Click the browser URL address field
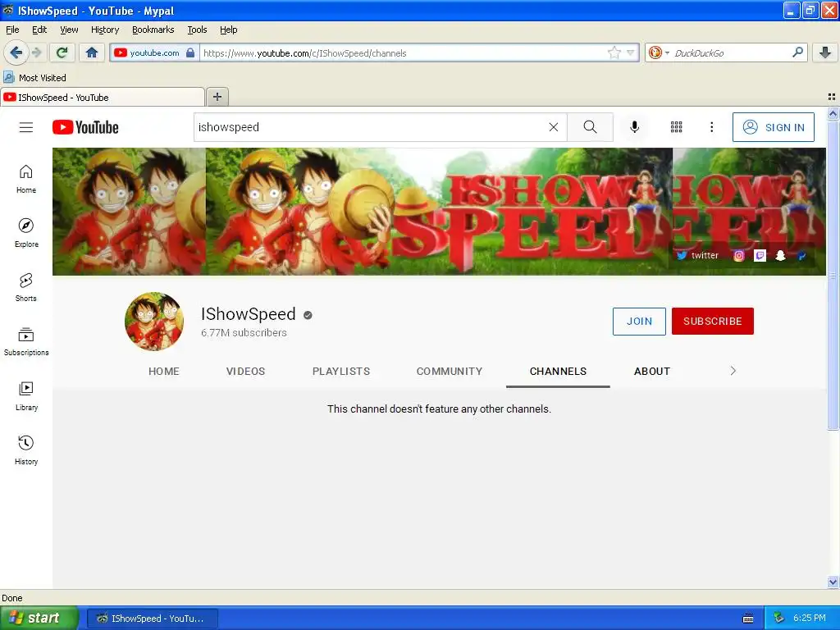This screenshot has width=840, height=630. pyautogui.click(x=404, y=52)
